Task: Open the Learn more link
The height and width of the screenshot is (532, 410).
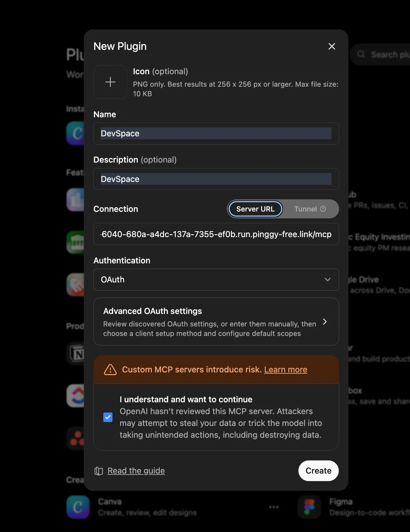Action: pyautogui.click(x=286, y=369)
